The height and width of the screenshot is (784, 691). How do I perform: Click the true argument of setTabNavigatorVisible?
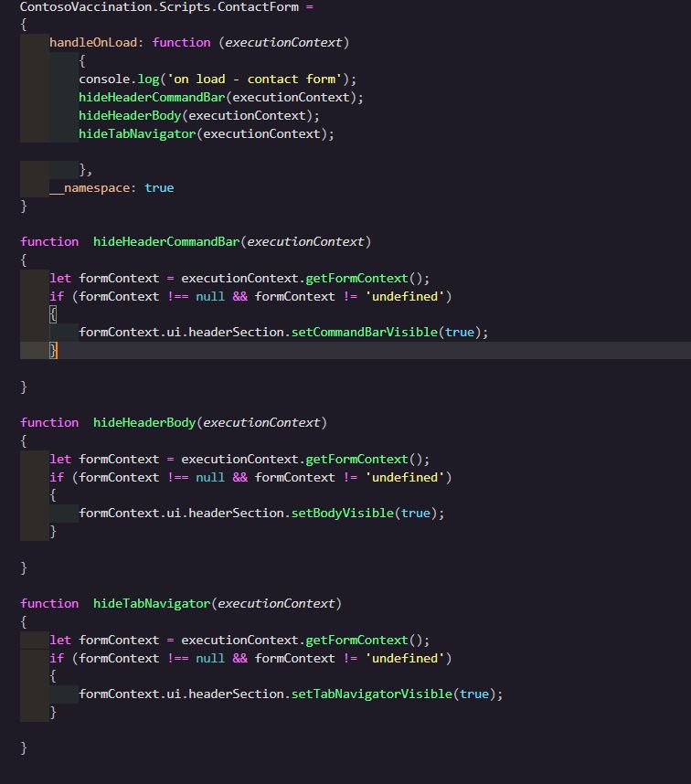pos(473,694)
